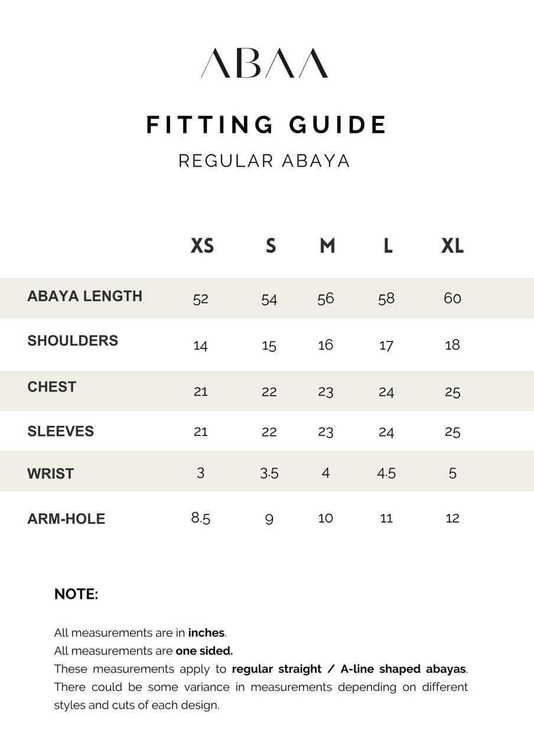The height and width of the screenshot is (756, 534).
Task: Select the M size column header
Action: (x=327, y=246)
